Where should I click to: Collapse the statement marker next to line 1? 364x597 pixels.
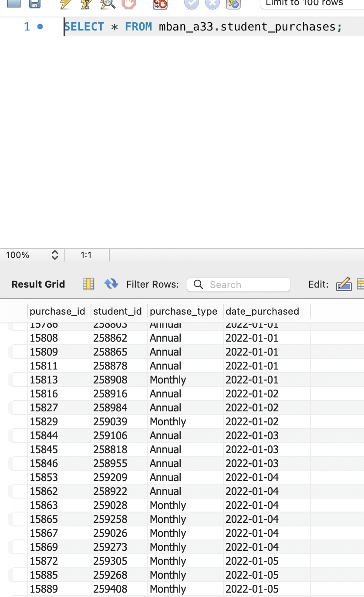tap(39, 27)
